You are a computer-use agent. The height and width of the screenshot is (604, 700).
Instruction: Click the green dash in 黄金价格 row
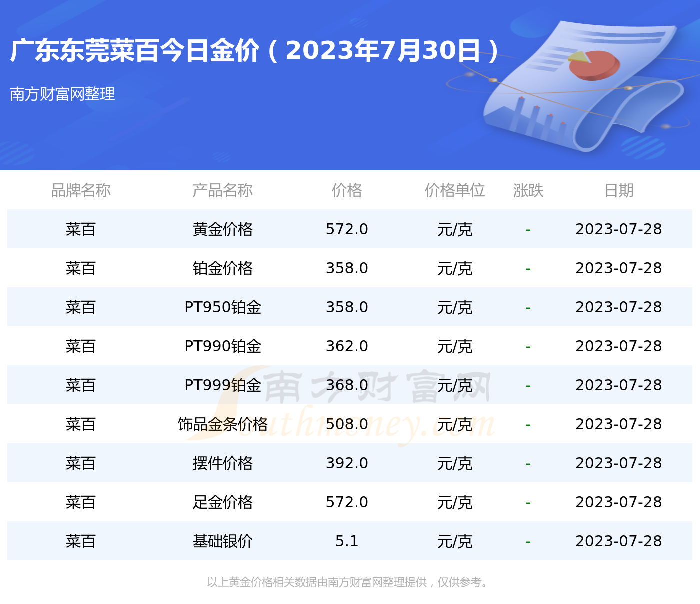click(x=528, y=230)
